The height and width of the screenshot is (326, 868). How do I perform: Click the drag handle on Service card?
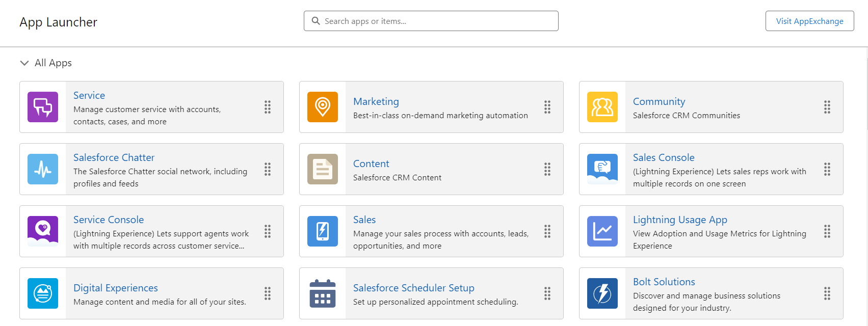point(268,107)
